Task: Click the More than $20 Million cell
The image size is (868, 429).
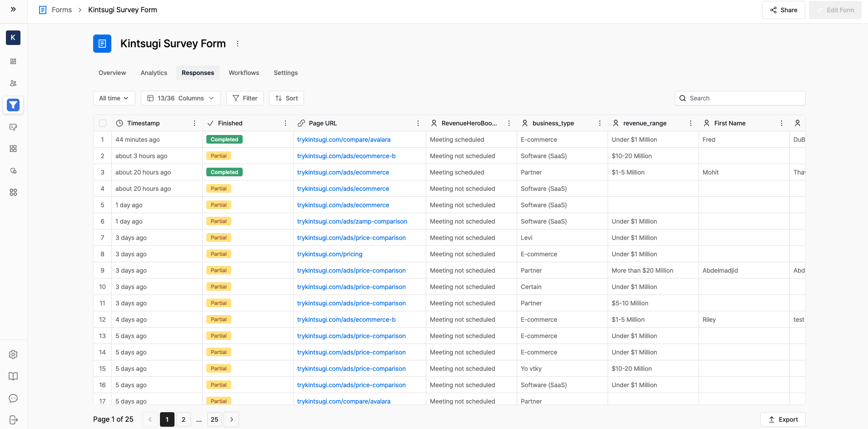Action: click(x=653, y=270)
